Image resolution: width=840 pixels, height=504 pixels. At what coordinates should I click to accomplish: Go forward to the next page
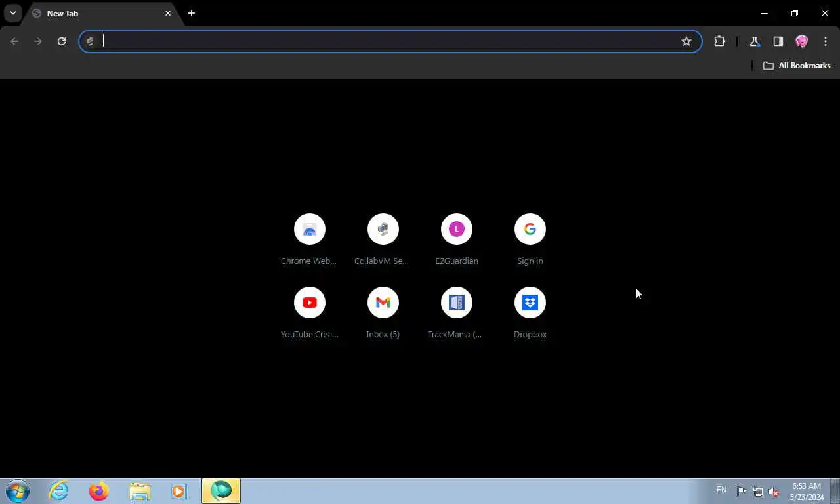(38, 41)
